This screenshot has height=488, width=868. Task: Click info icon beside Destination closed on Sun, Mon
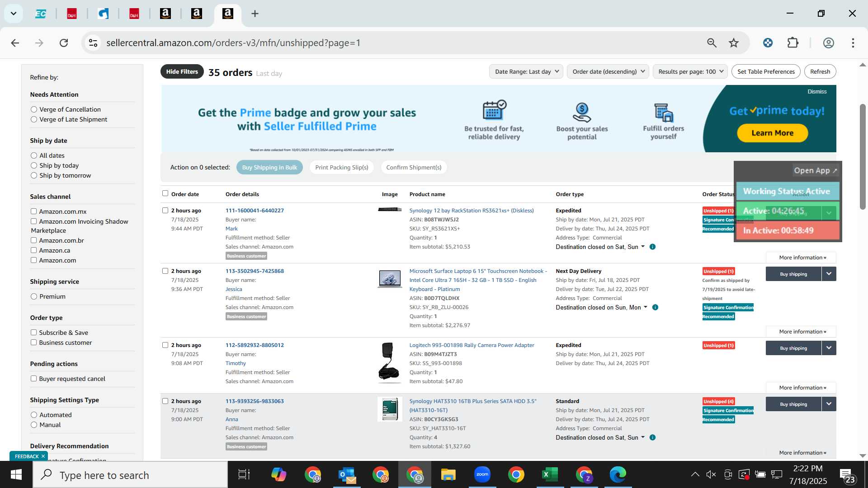point(655,307)
